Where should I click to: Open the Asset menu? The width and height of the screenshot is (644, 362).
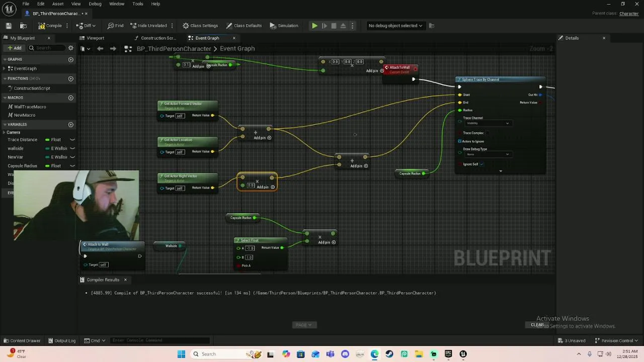coord(58,4)
